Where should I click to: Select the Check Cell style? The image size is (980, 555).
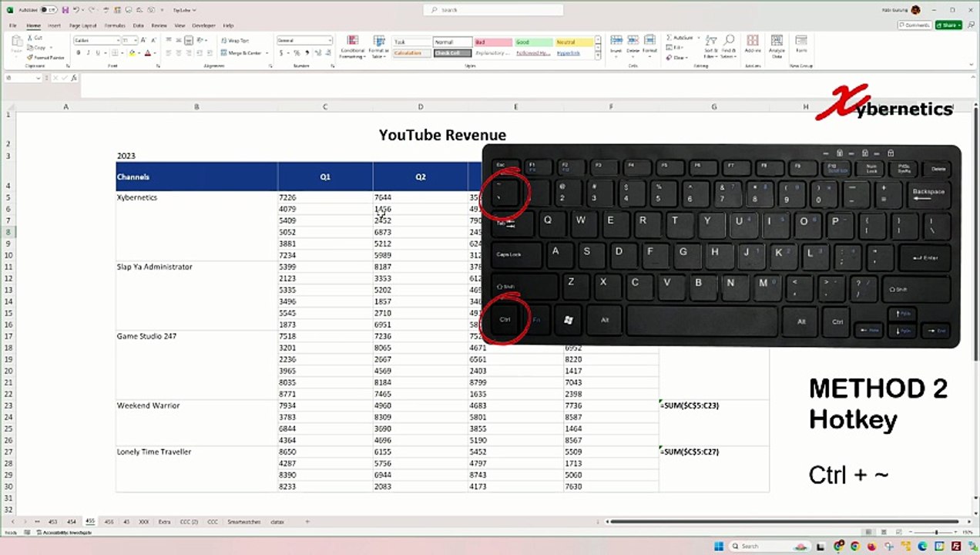451,53
